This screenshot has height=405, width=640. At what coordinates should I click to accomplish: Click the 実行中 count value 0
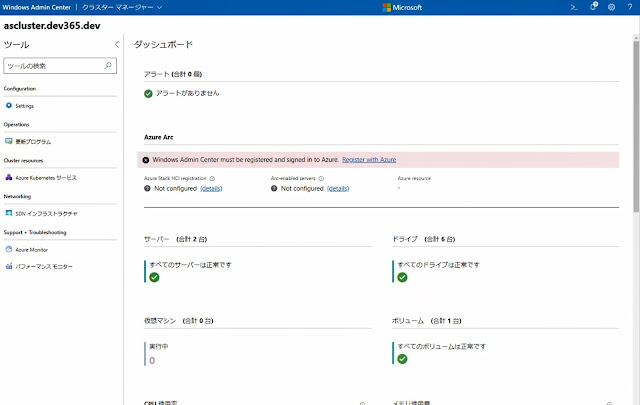[x=152, y=361]
